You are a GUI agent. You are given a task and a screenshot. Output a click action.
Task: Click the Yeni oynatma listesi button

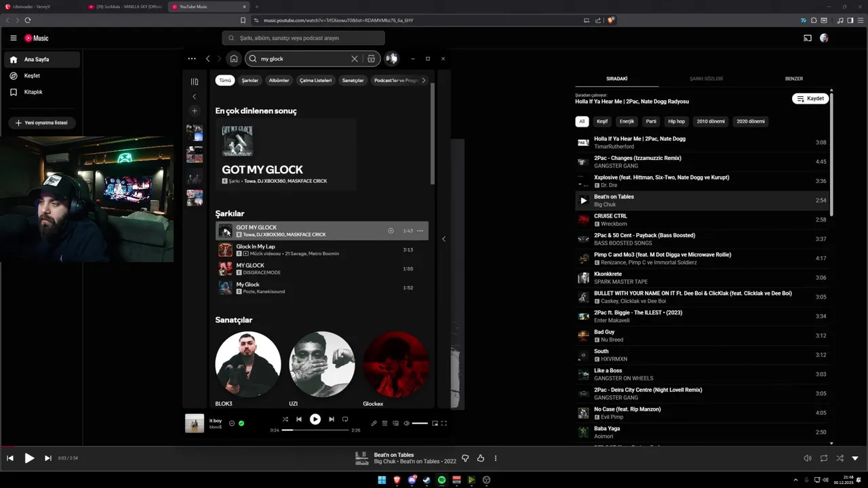[x=41, y=123]
